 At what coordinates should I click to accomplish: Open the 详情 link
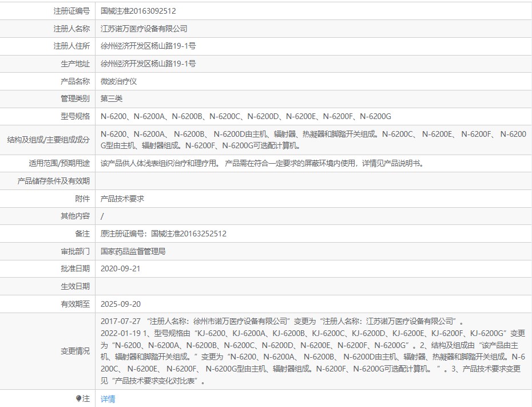tap(108, 399)
